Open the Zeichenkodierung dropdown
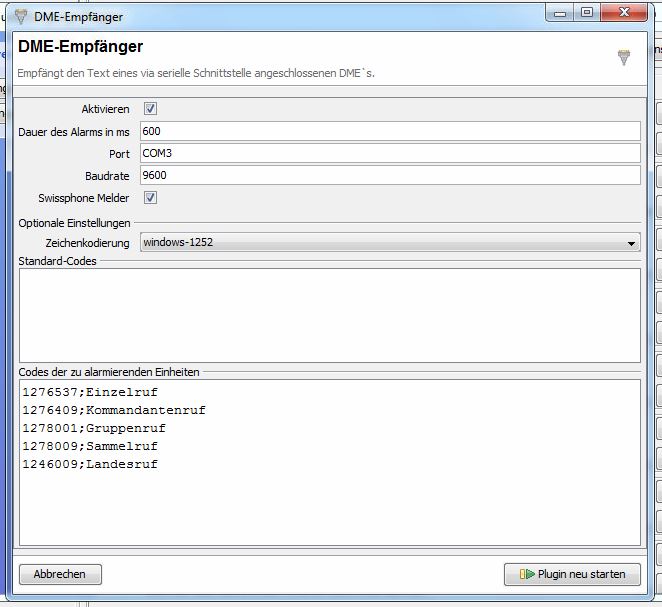662x607 pixels. [390, 242]
